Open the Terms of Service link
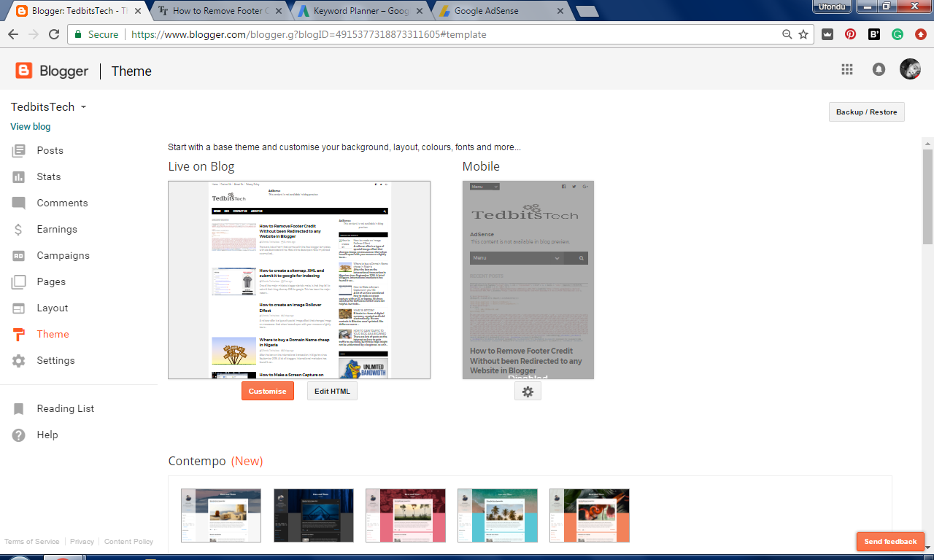The height and width of the screenshot is (560, 934). pyautogui.click(x=32, y=542)
